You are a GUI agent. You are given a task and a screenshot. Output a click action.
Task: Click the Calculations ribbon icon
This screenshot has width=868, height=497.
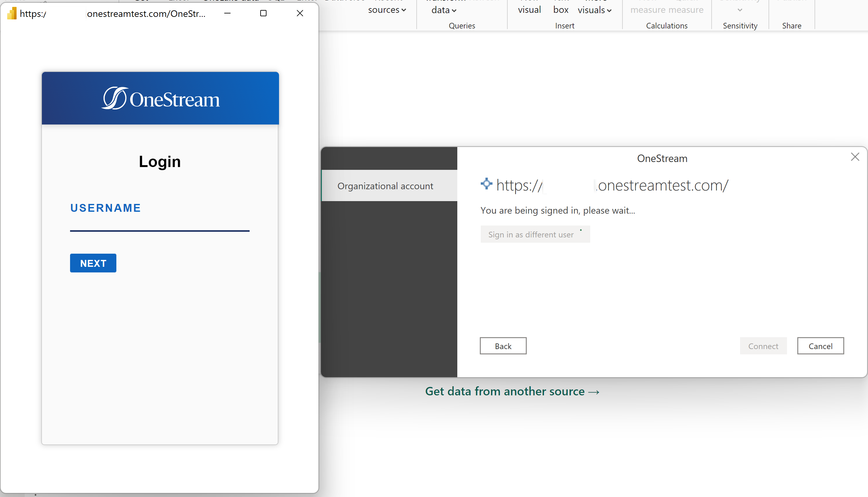pyautogui.click(x=667, y=24)
